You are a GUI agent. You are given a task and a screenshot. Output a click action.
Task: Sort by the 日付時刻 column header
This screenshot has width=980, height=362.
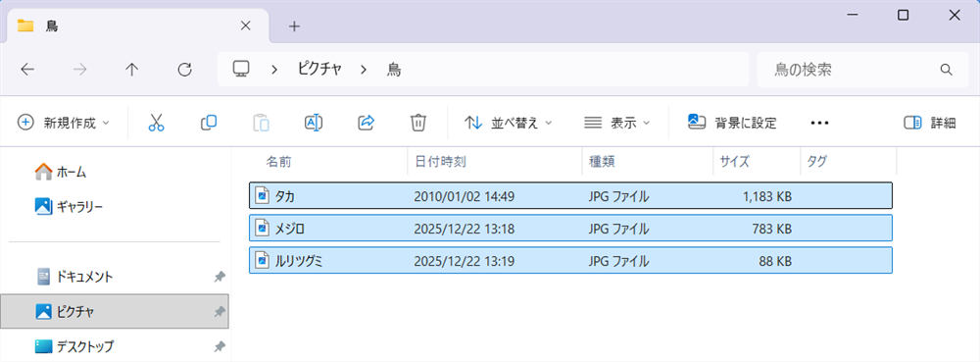[441, 162]
